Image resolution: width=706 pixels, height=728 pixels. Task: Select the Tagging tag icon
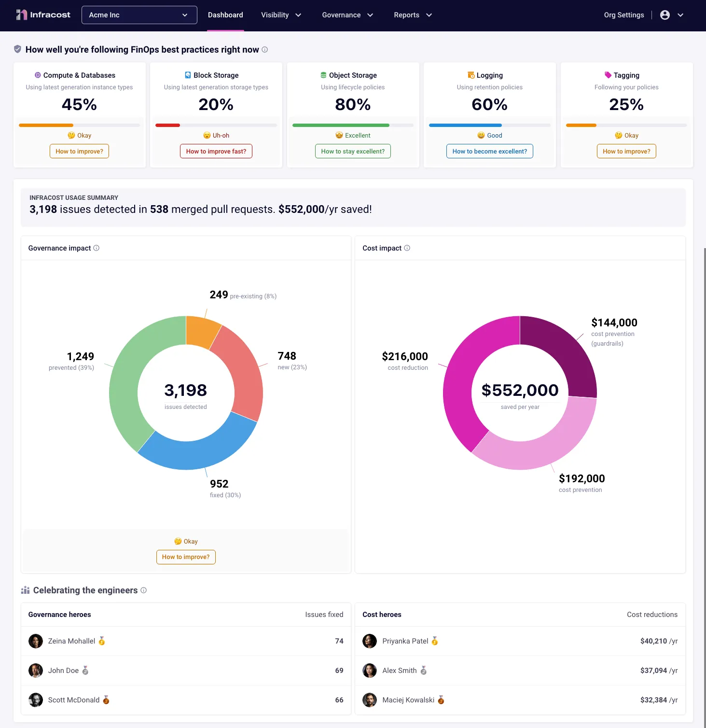pos(608,75)
